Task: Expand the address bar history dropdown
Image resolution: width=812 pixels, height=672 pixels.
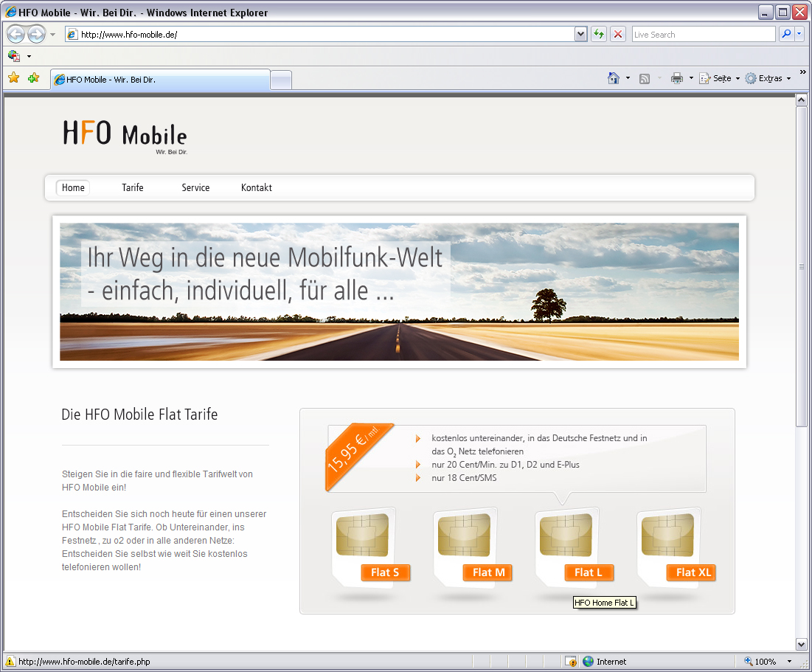Action: (x=580, y=35)
